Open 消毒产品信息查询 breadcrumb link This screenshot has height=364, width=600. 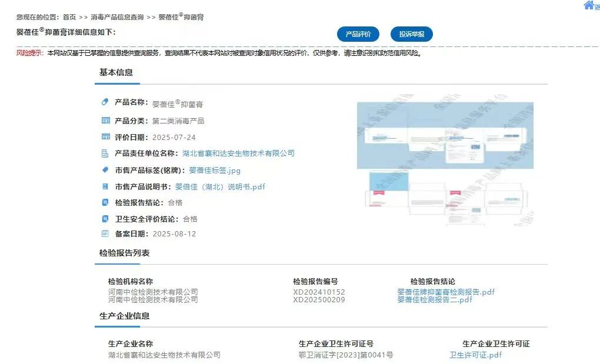pos(117,17)
